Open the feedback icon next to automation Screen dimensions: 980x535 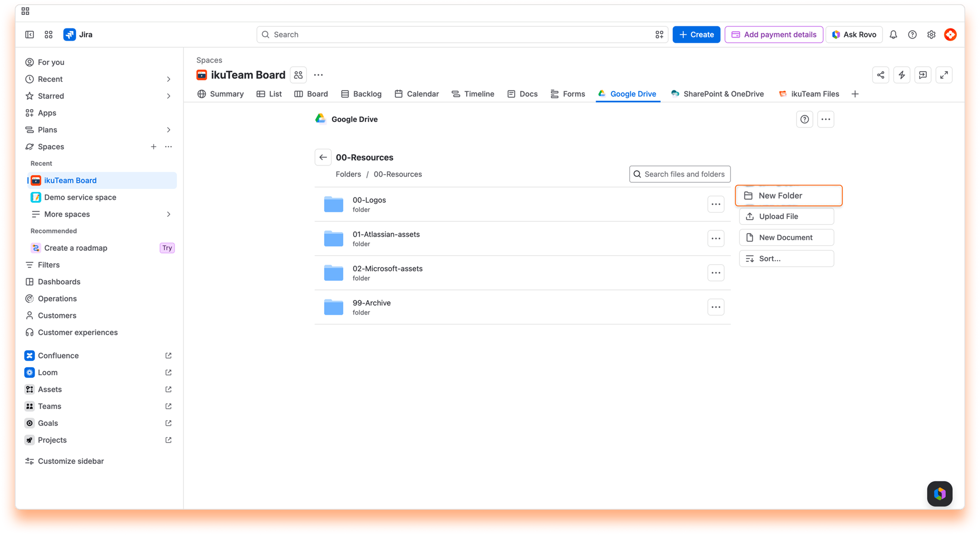coord(923,75)
